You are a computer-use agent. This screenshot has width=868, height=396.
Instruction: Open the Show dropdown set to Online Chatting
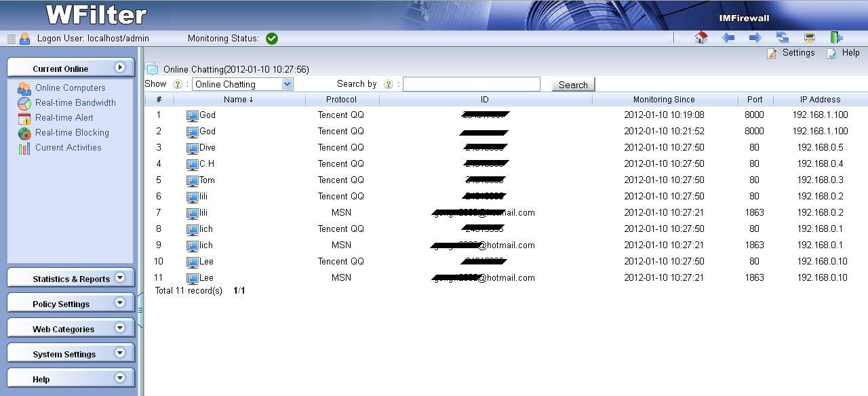click(x=242, y=84)
